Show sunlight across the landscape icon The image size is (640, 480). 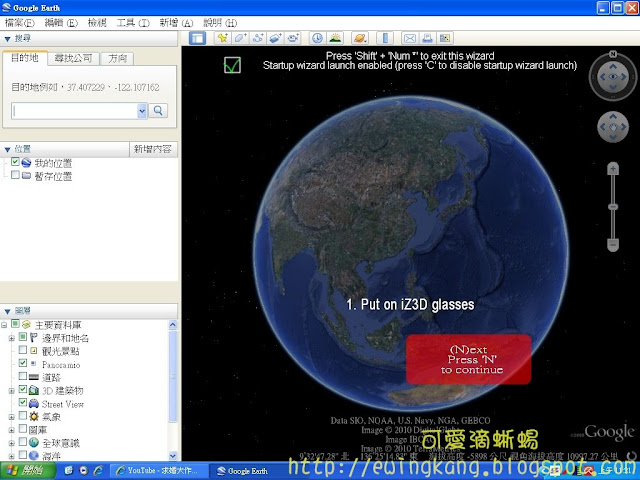[x=335, y=38]
